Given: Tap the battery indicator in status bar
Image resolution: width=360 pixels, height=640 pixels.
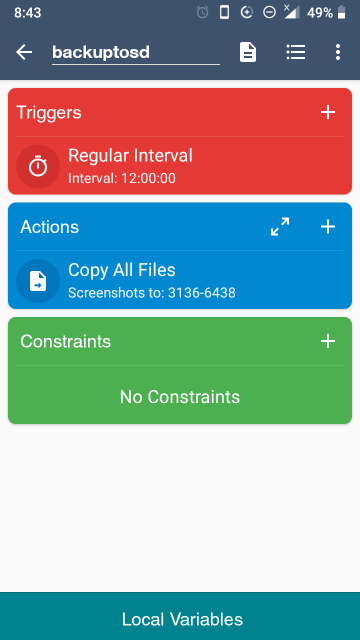Looking at the screenshot, I should pyautogui.click(x=342, y=13).
